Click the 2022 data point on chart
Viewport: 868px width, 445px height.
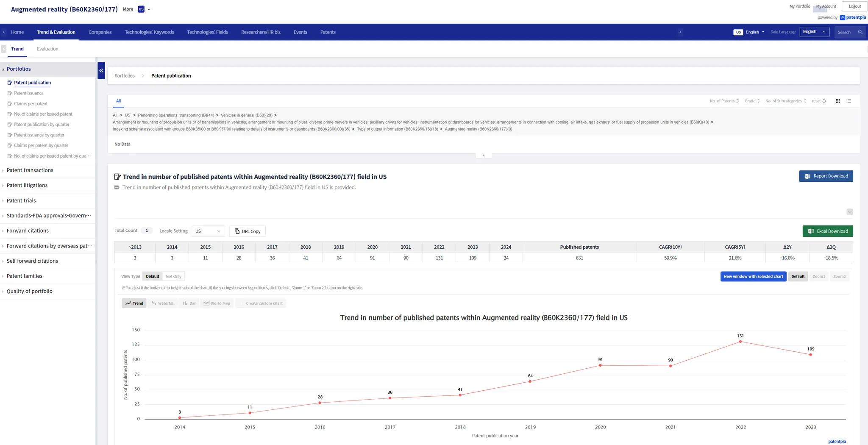(740, 342)
